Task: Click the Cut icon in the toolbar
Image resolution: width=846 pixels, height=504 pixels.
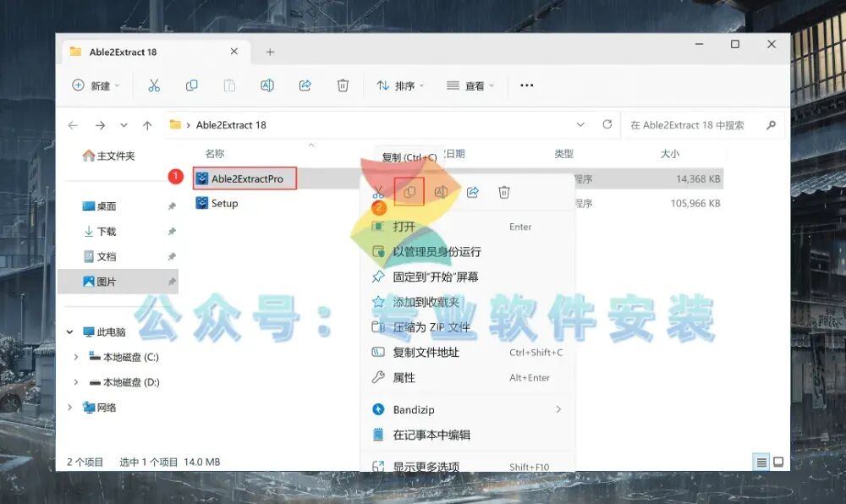Action: pyautogui.click(x=154, y=85)
